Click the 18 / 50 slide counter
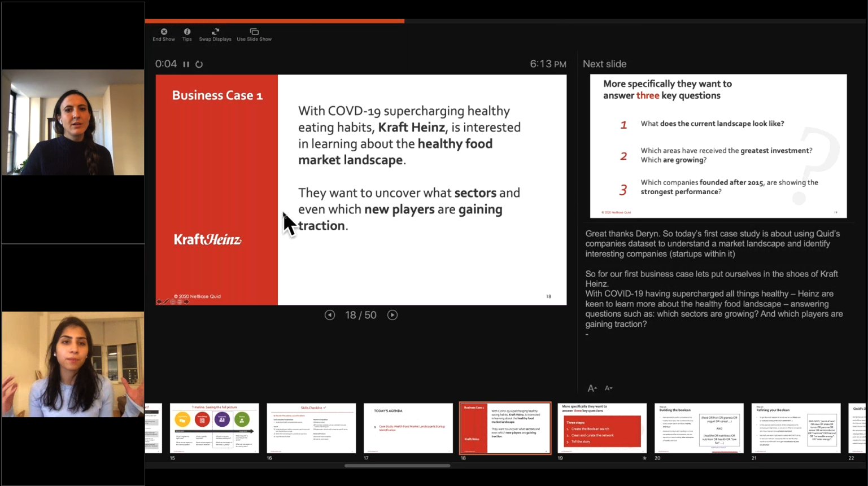868x486 pixels. 361,315
